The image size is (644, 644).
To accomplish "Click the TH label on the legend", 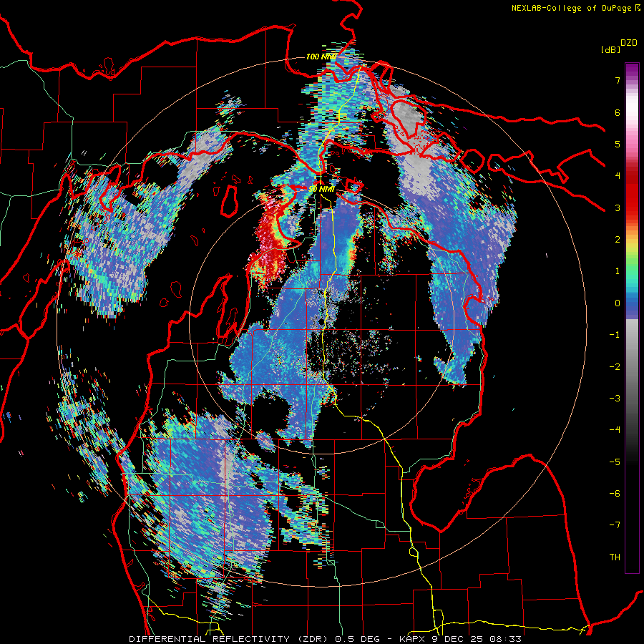I will click(x=615, y=557).
